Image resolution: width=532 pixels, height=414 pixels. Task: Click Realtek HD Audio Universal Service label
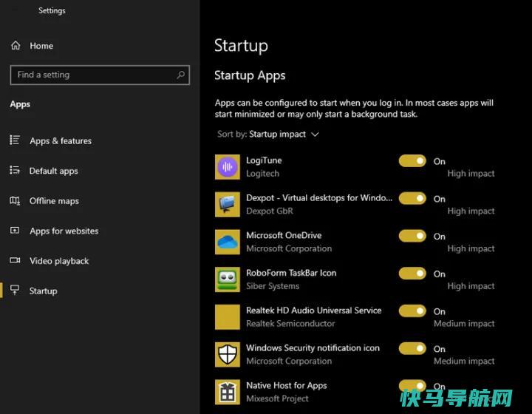(313, 310)
